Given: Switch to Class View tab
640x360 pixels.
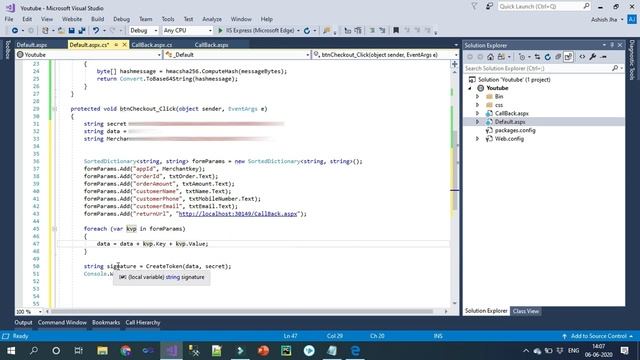Looking at the screenshot, I should click(x=526, y=311).
